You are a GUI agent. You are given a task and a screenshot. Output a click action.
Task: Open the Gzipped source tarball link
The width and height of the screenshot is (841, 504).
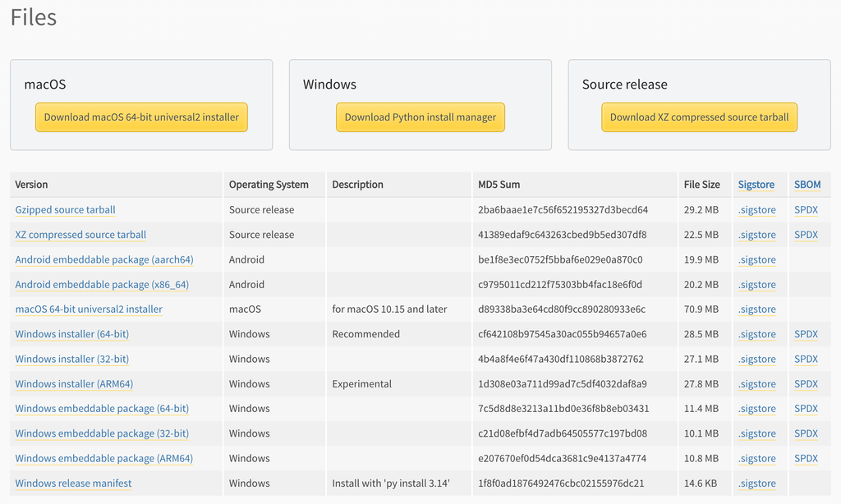pos(65,209)
